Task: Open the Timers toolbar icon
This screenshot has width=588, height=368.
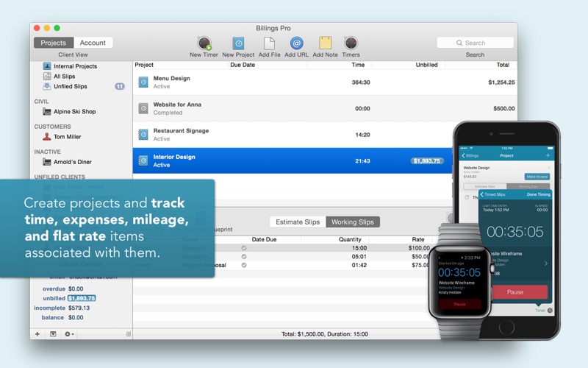Action: tap(351, 43)
